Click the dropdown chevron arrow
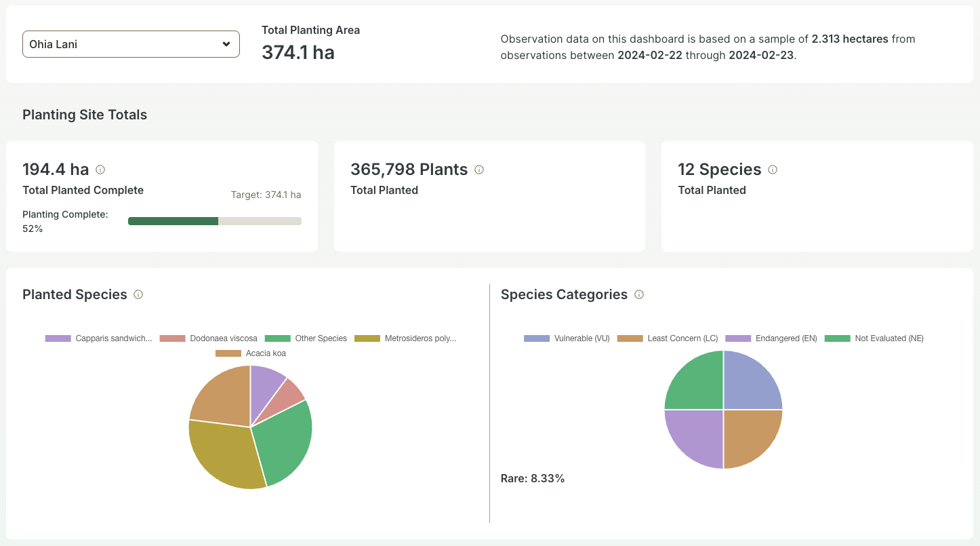Viewport: 980px width, 546px height. [226, 44]
